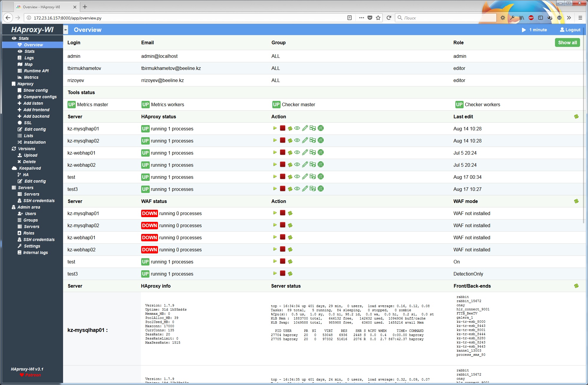Screen dimensions: 588x385
Task: Start HAproxy on kz-mysqlhap01 with play icon
Action: coord(275,128)
